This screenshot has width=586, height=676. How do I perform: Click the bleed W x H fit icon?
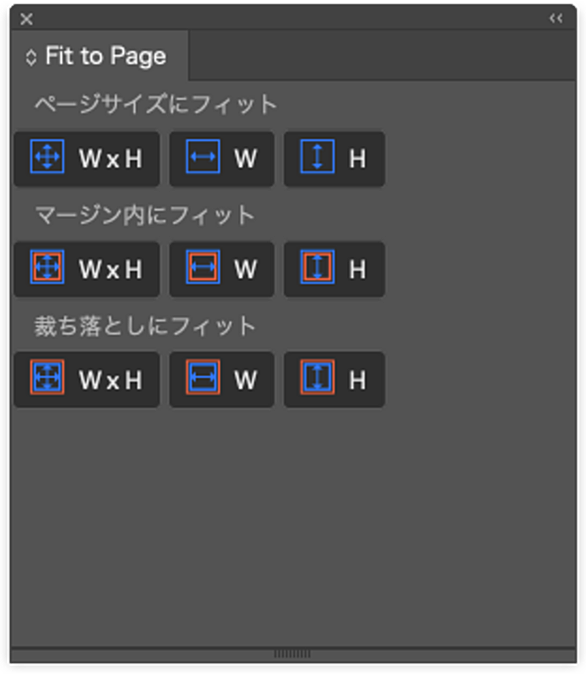47,377
